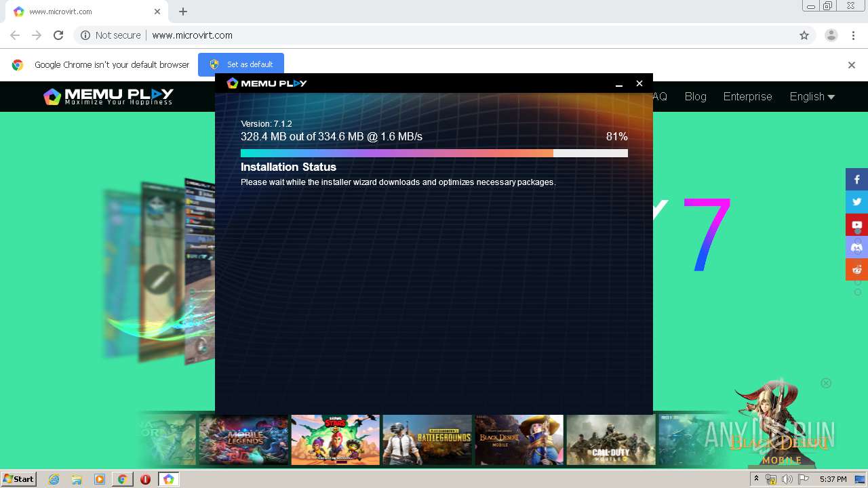Open a new Chrome tab

coord(183,12)
